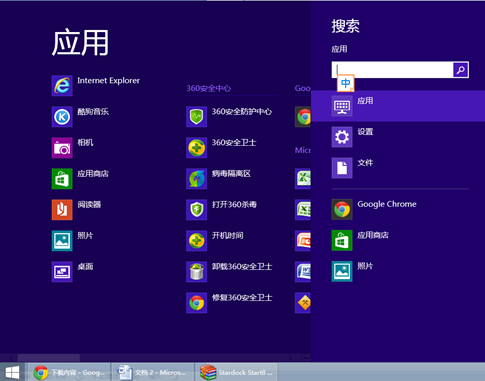Click the 360安全中心 group header
This screenshot has width=485, height=381.
point(208,88)
